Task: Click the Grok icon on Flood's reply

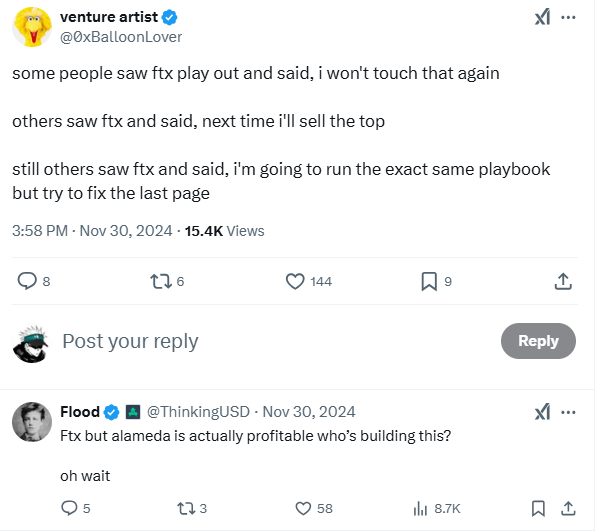Action: [x=542, y=412]
